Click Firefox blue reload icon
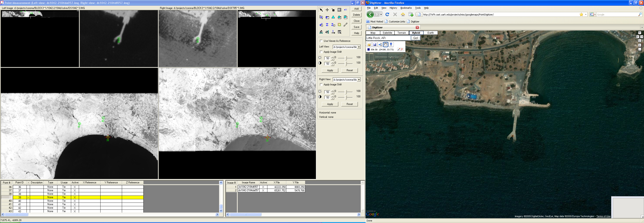 pyautogui.click(x=387, y=15)
